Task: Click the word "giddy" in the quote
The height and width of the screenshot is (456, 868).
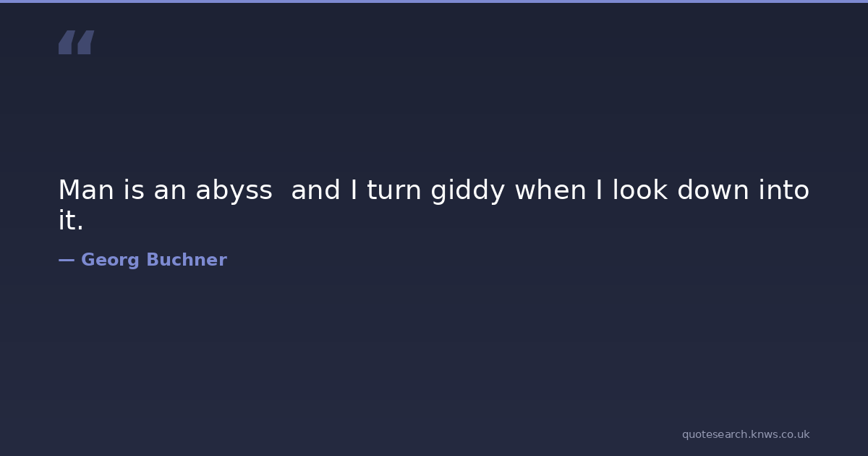Action: (467, 191)
